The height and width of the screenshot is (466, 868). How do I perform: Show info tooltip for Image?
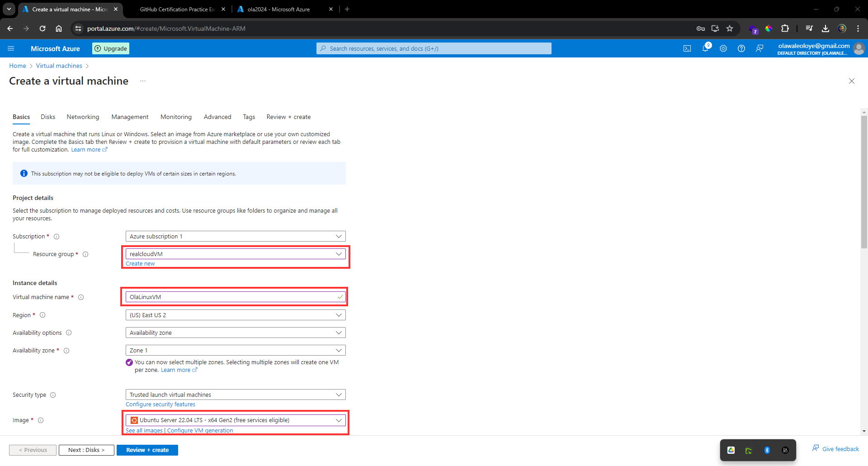point(41,420)
